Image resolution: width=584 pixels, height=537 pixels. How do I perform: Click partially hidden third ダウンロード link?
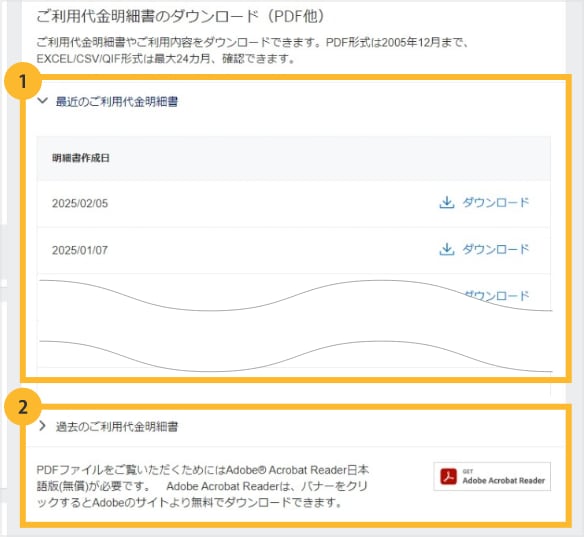(497, 295)
